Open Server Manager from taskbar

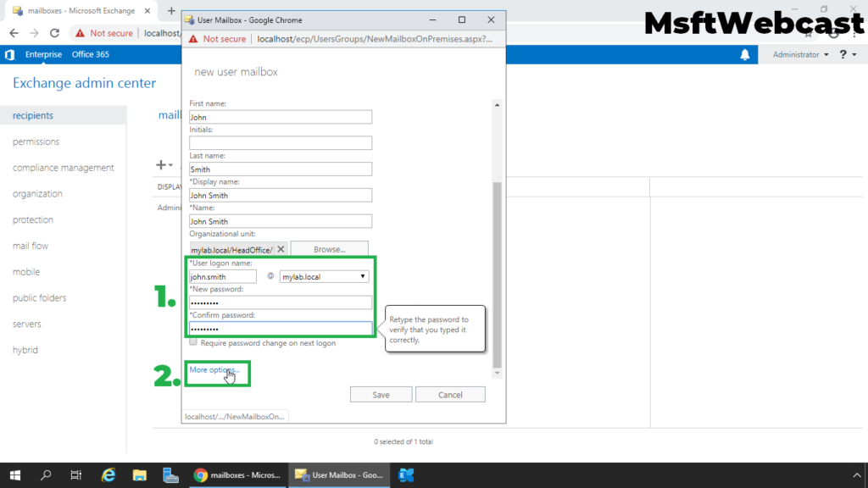(x=170, y=474)
